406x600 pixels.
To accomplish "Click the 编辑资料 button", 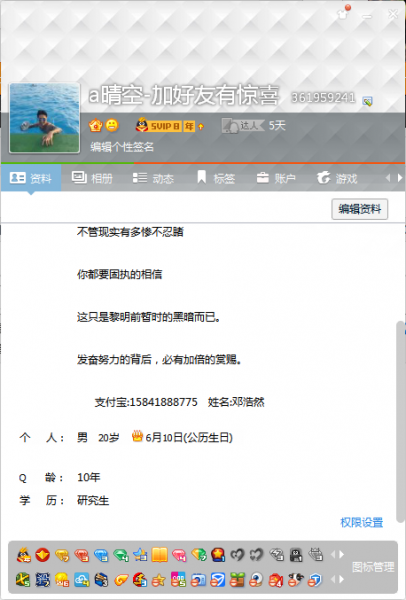I will pyautogui.click(x=359, y=209).
